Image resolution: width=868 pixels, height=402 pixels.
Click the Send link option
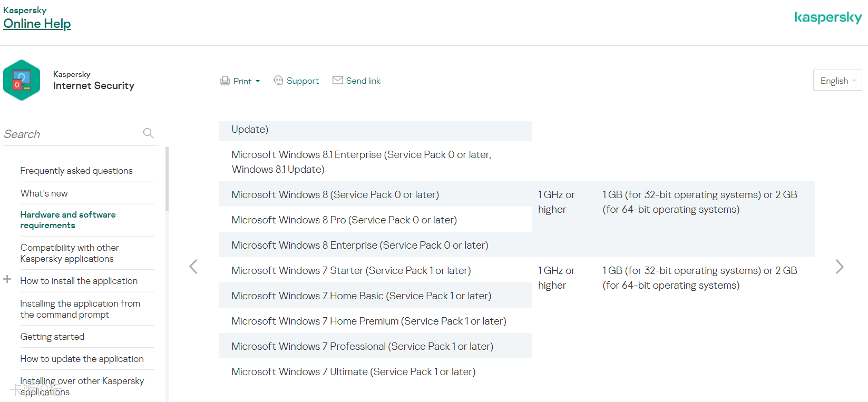(363, 81)
